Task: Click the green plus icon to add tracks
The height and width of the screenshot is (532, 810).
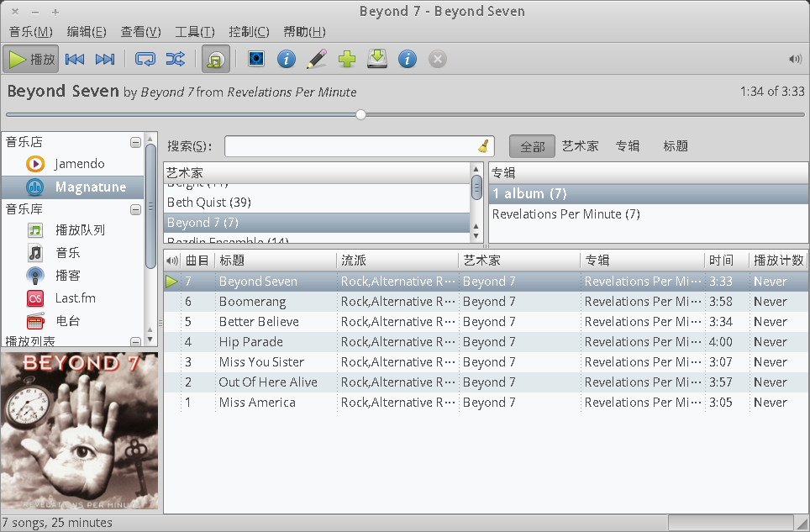Action: click(346, 59)
